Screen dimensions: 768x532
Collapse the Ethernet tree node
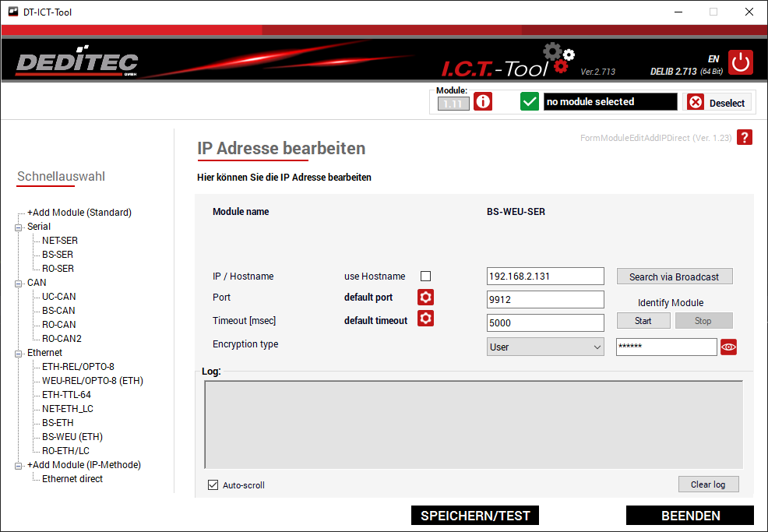(x=19, y=353)
